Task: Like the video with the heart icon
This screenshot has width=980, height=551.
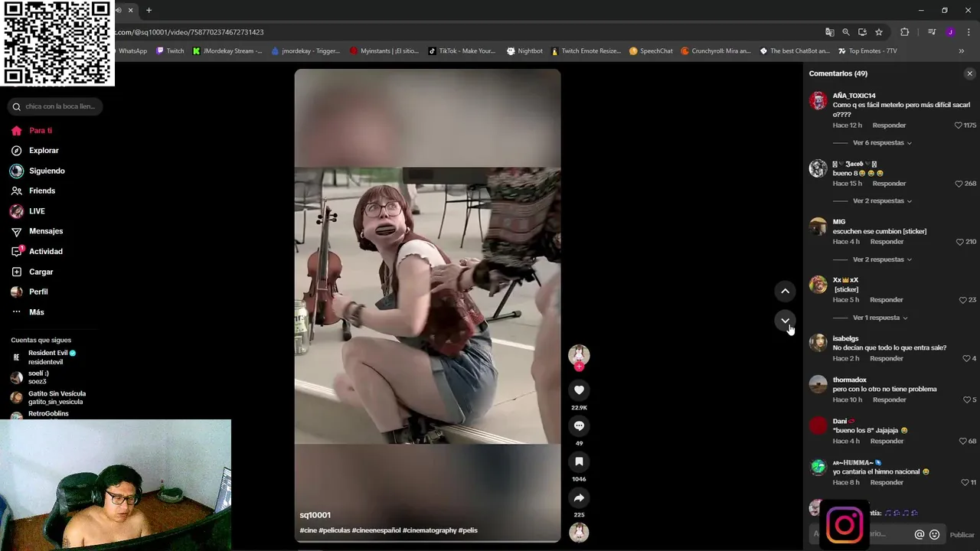Action: tap(579, 390)
